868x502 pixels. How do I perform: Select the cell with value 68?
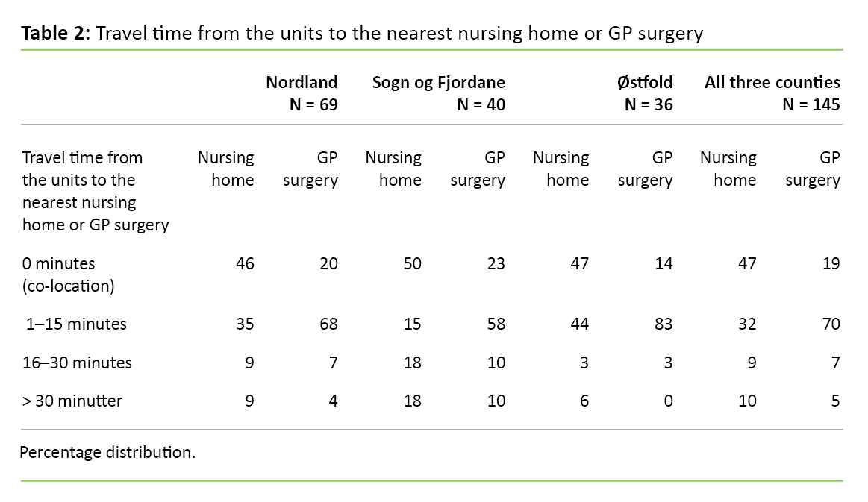coord(328,324)
